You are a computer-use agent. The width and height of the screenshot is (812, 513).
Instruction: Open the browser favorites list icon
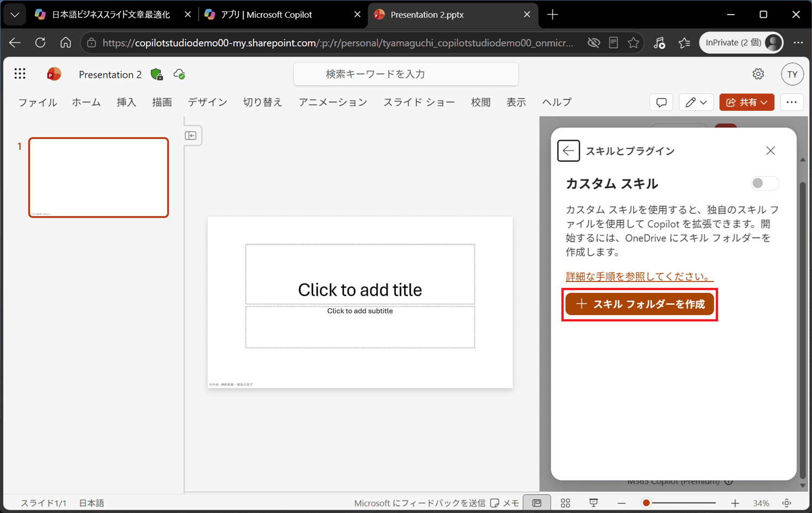pos(684,43)
